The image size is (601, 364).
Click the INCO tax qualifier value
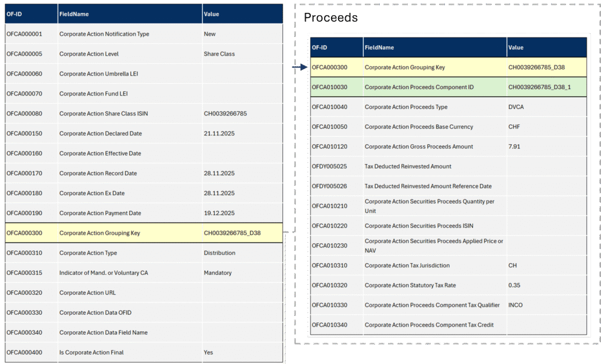point(515,305)
